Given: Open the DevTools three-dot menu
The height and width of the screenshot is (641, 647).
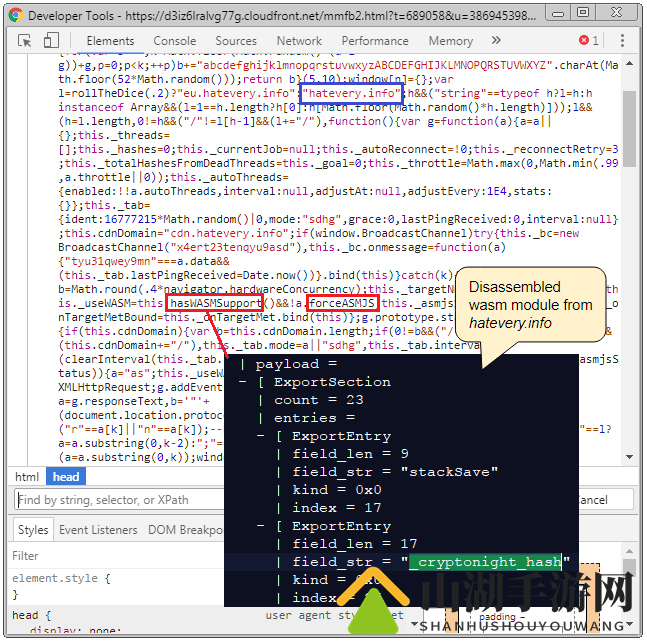Looking at the screenshot, I should [x=622, y=40].
